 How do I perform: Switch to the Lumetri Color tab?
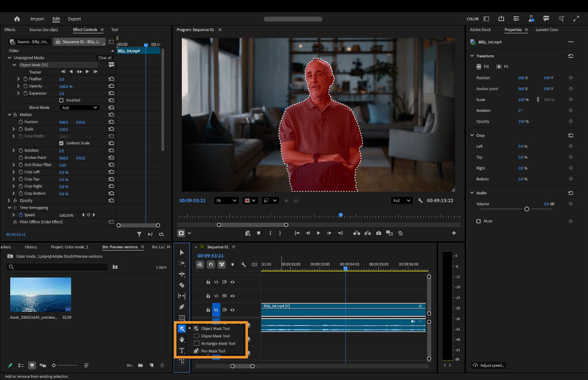click(548, 29)
